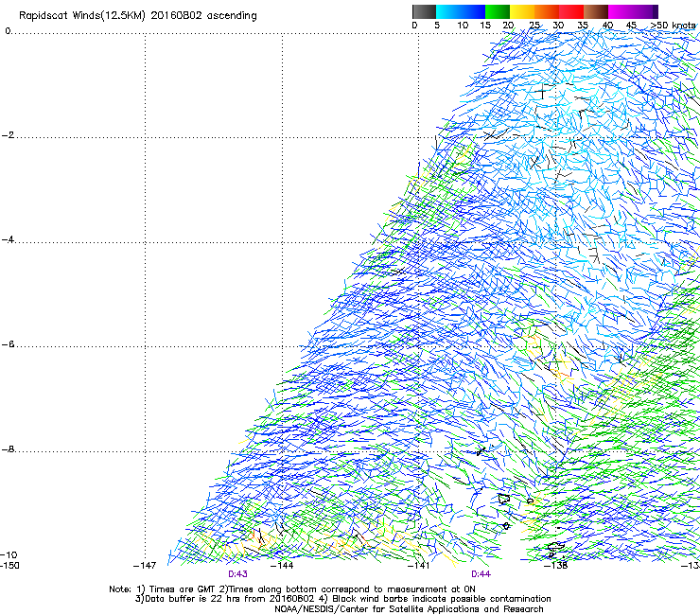Click the longitude axis label '-147'
The width and height of the screenshot is (700, 615).
click(x=145, y=566)
